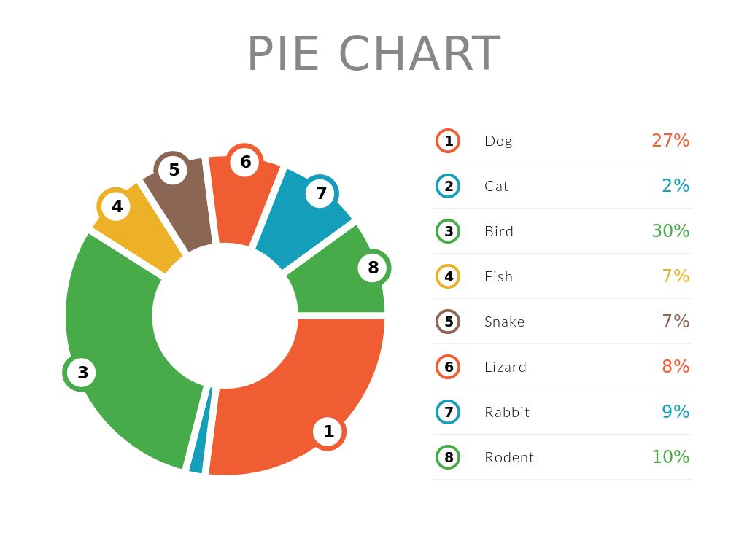The width and height of the screenshot is (747, 560).
Task: Select the number 5 badge on the brown slice
Action: pos(174,170)
